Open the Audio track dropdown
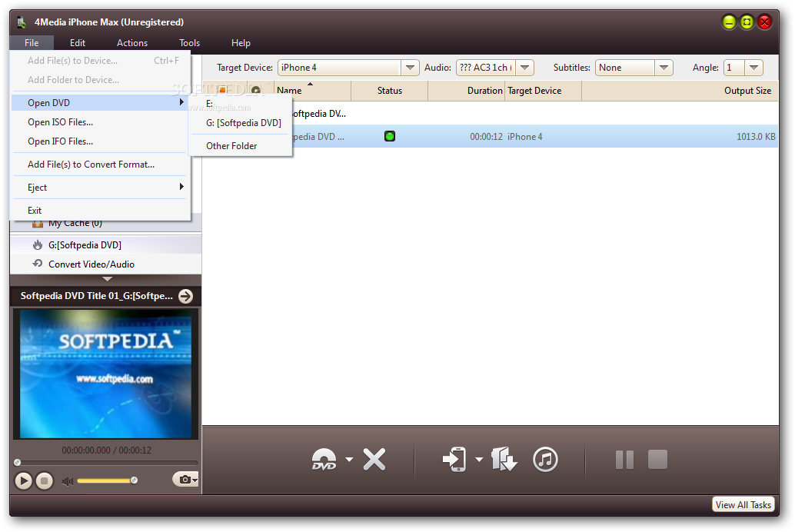The image size is (795, 532). point(525,68)
